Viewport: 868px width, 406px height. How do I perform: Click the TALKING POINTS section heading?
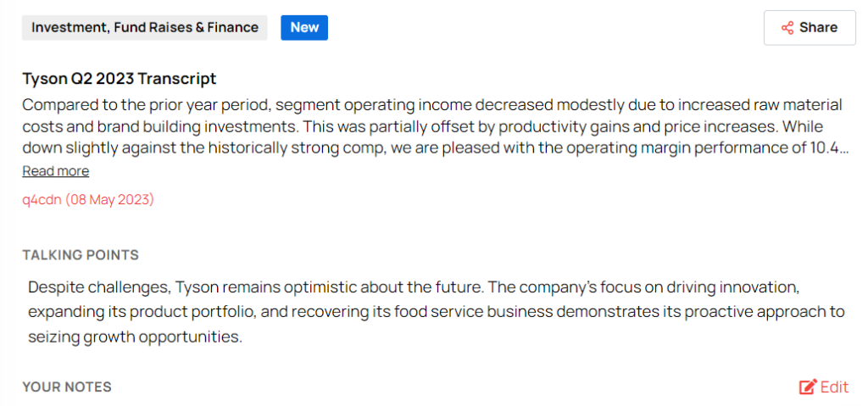[x=81, y=255]
